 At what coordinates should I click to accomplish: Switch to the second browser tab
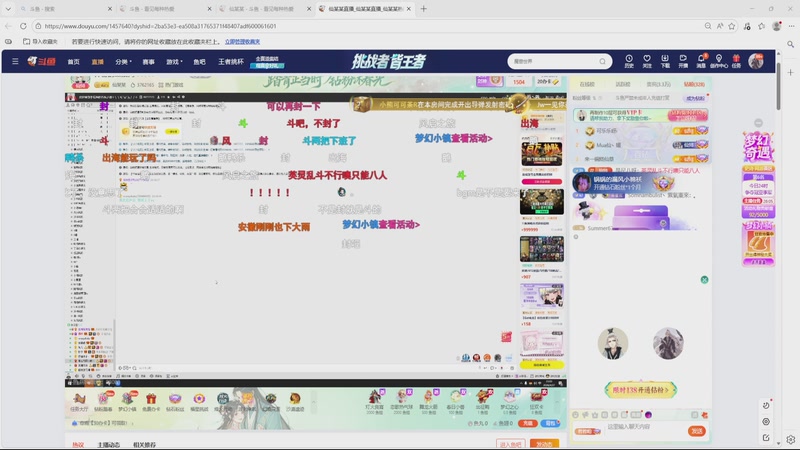coord(164,9)
